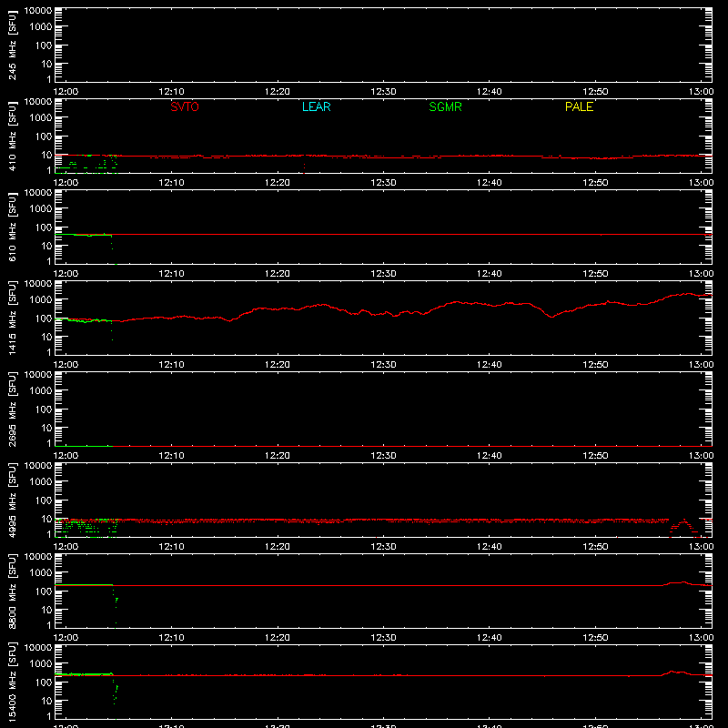Select the 15400 MHz [SFU] axis title

click(12, 682)
